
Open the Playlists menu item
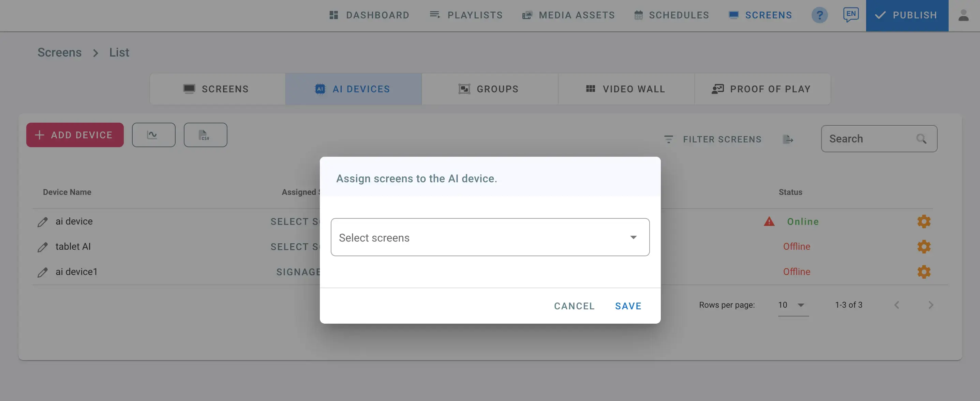tap(466, 15)
